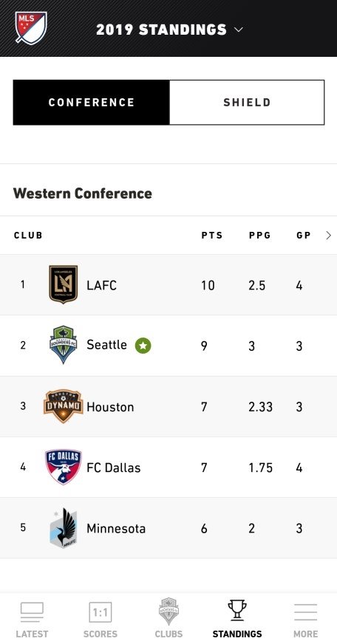337x644 pixels.
Task: Tap the green favorite star beside Seattle
Action: click(x=143, y=346)
